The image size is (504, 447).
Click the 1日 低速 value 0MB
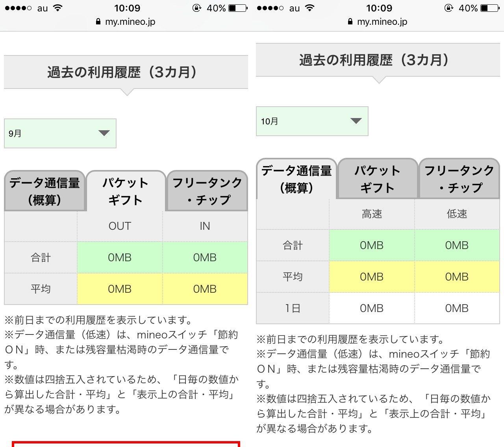tap(457, 308)
